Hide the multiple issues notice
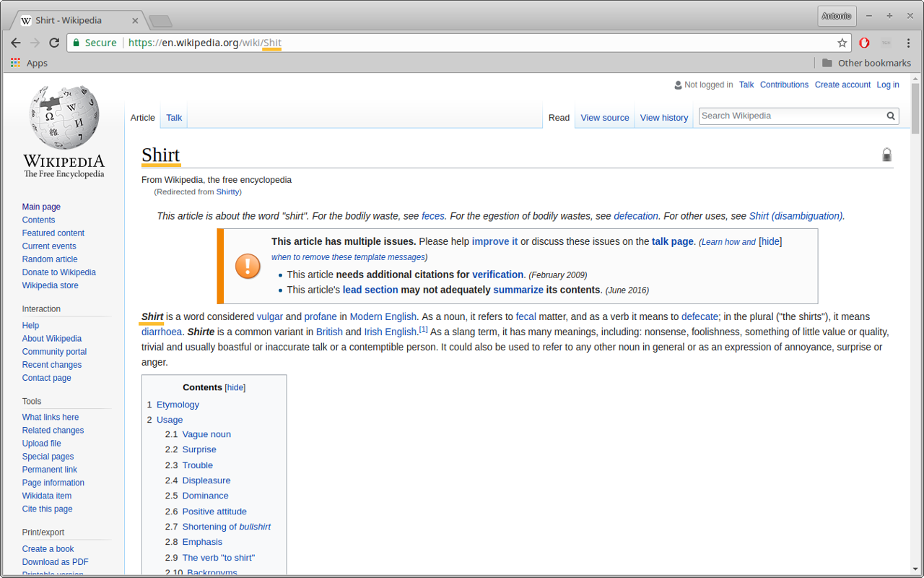Image resolution: width=924 pixels, height=578 pixels. click(x=770, y=241)
